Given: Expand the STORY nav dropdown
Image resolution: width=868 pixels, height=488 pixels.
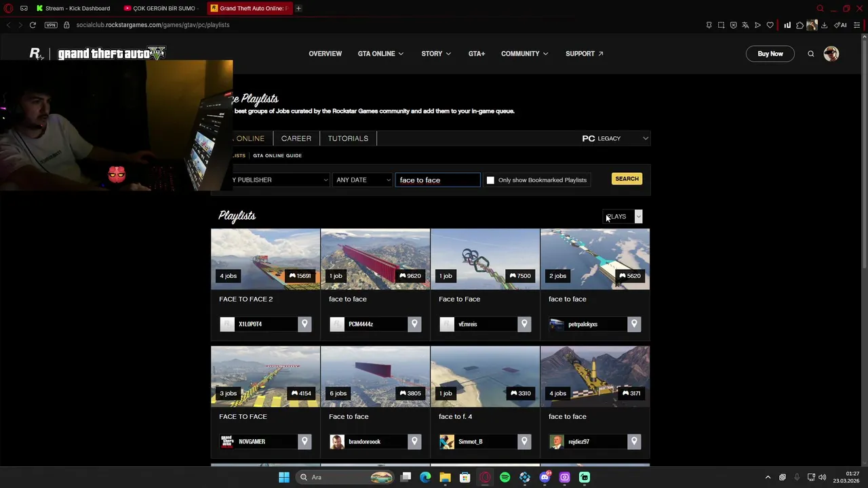Looking at the screenshot, I should pyautogui.click(x=436, y=54).
